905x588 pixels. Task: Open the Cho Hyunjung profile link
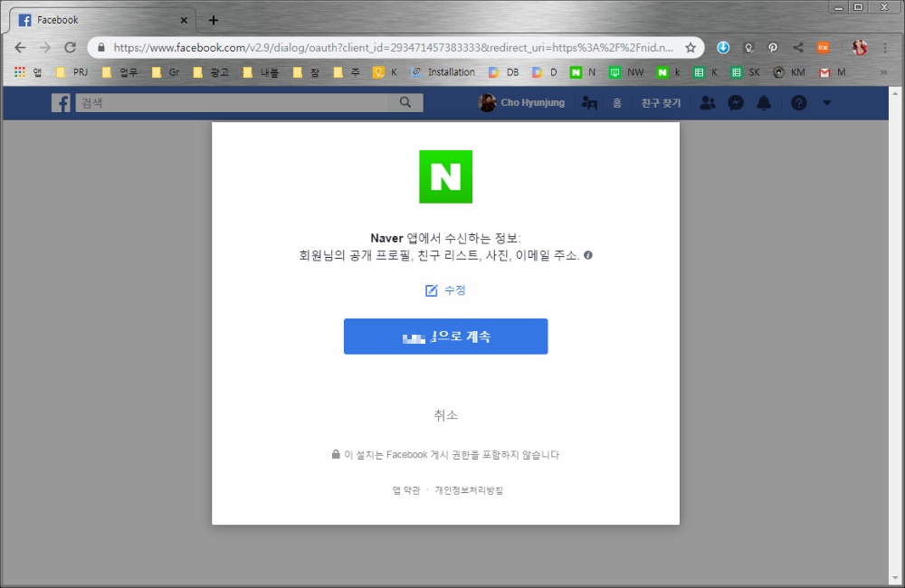tap(521, 103)
